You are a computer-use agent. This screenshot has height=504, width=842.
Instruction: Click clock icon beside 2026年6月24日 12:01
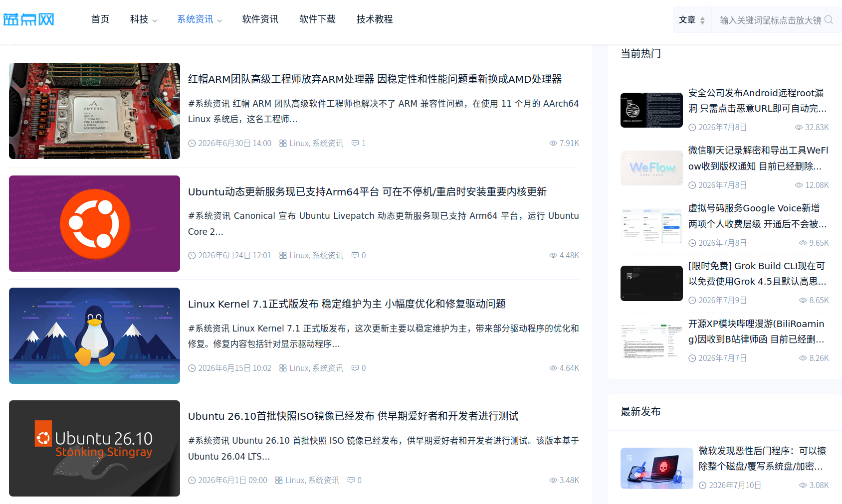tap(192, 255)
